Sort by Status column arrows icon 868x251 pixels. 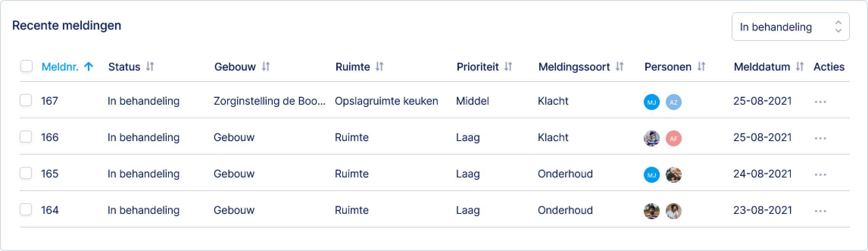[150, 67]
